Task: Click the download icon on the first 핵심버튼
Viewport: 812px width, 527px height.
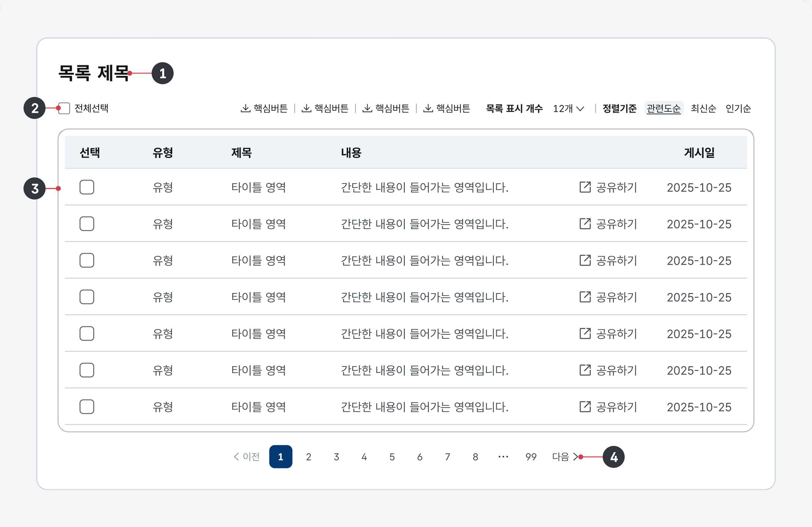Action: [x=246, y=108]
